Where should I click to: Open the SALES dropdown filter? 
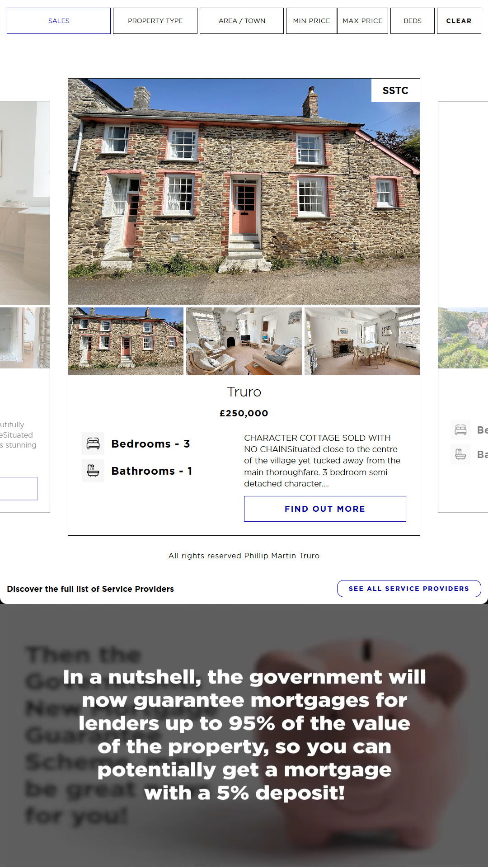point(59,21)
